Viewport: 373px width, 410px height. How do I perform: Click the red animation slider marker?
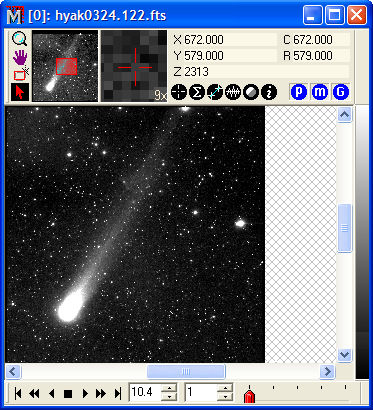click(x=250, y=395)
